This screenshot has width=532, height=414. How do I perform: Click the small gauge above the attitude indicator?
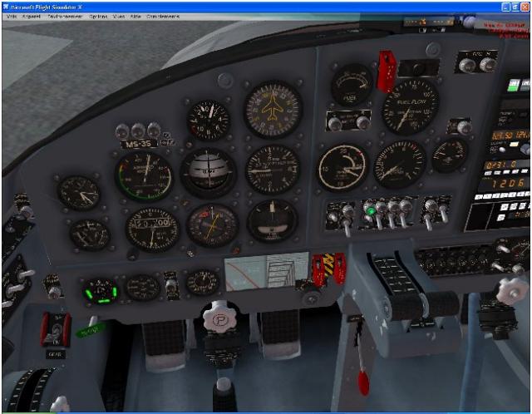[x=209, y=120]
